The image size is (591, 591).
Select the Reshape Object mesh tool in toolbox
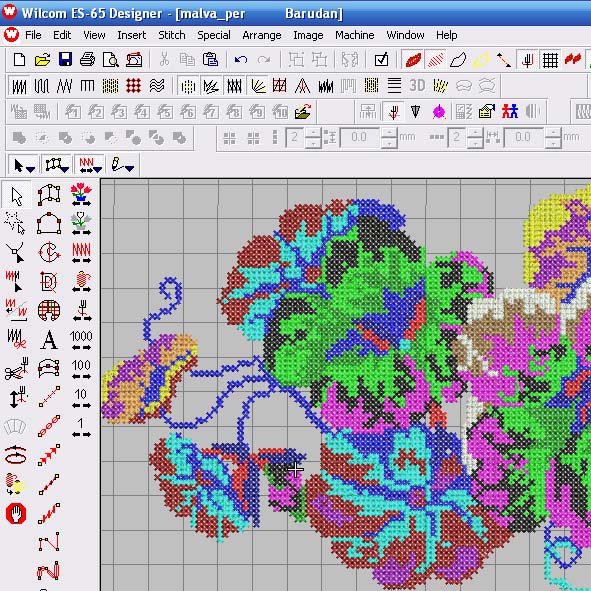(49, 194)
